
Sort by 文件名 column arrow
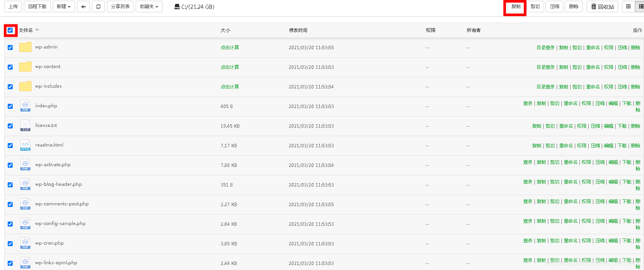point(37,30)
